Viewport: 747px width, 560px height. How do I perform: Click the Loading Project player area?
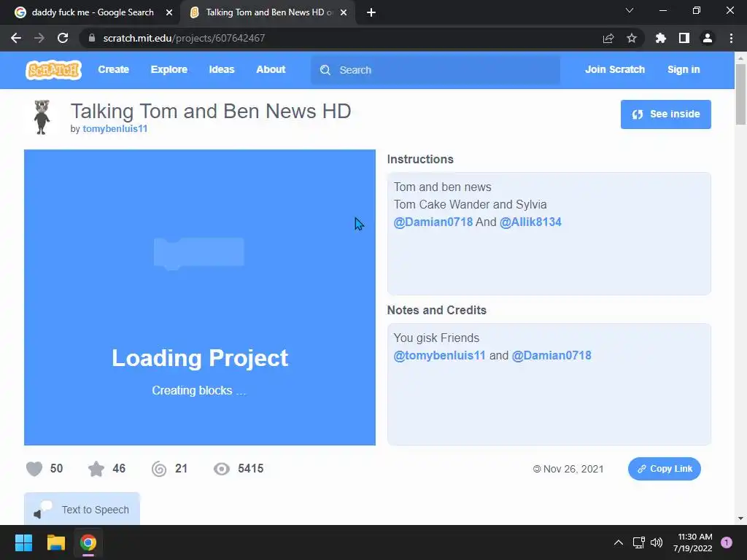200,297
